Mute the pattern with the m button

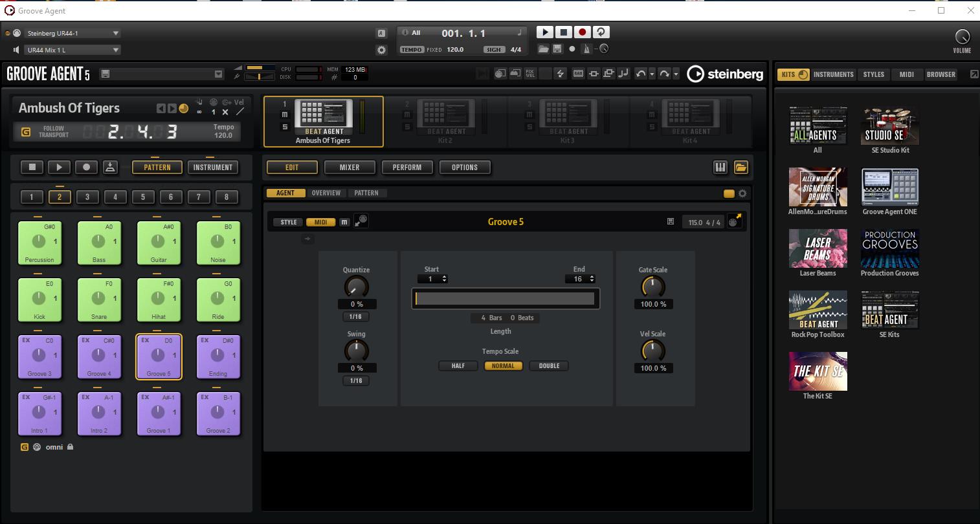[x=344, y=223]
